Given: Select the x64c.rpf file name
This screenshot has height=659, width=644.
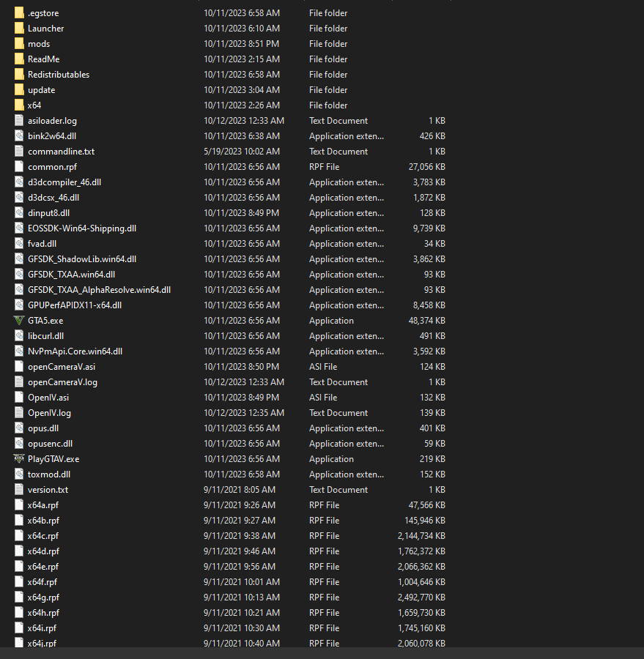Looking at the screenshot, I should click(x=43, y=536).
